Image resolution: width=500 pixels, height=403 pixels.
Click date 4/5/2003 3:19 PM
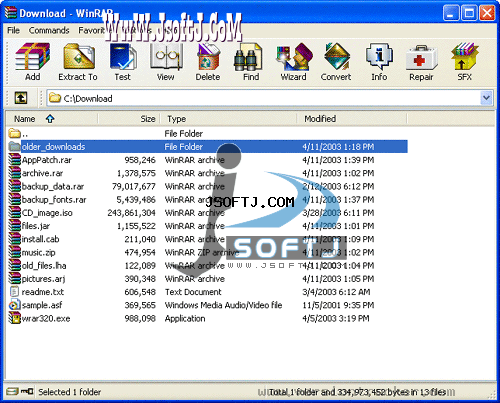click(336, 318)
